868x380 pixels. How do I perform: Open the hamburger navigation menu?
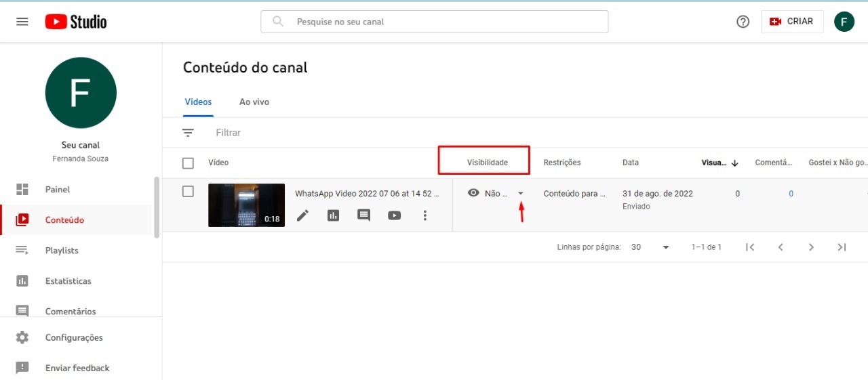click(22, 22)
